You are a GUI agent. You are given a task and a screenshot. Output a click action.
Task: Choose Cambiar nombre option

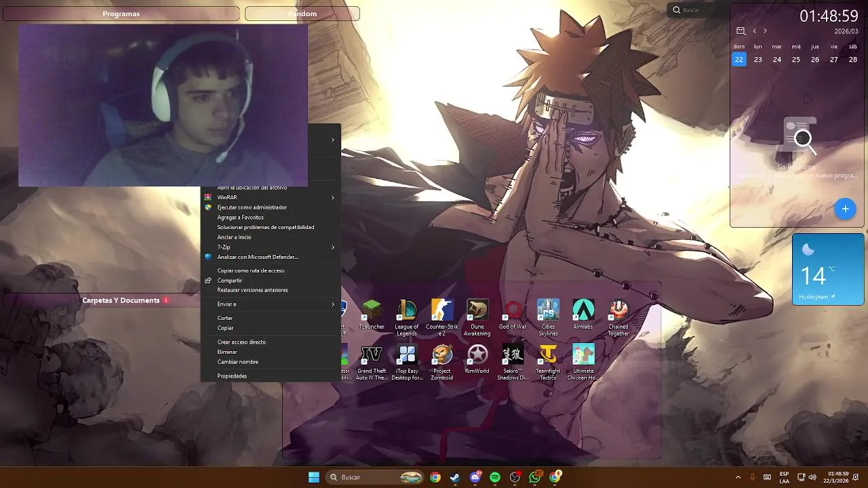[271, 362]
